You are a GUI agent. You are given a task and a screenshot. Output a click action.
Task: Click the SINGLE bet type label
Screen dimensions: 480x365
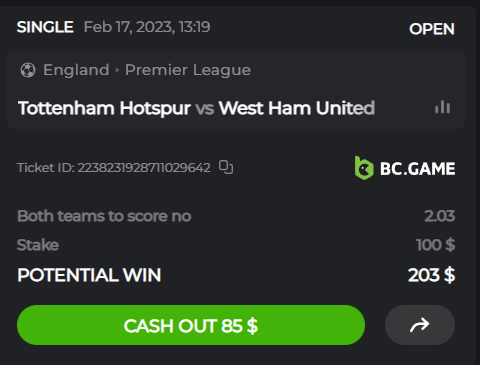45,27
